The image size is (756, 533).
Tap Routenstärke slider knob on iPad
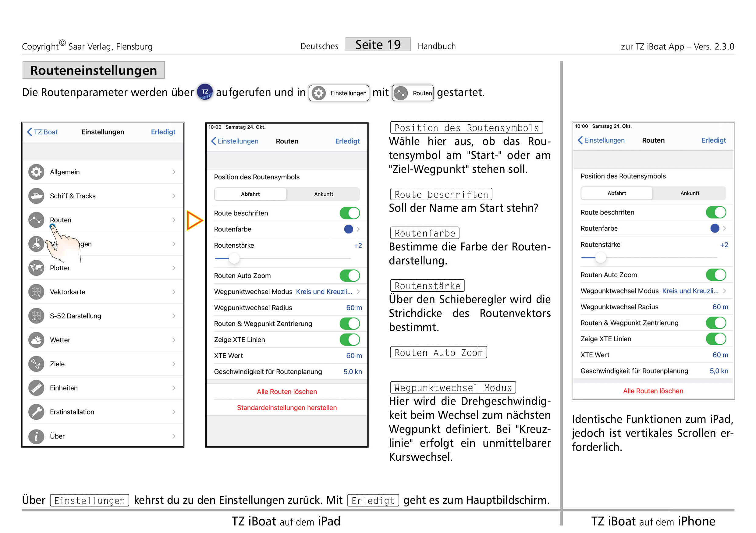(234, 258)
